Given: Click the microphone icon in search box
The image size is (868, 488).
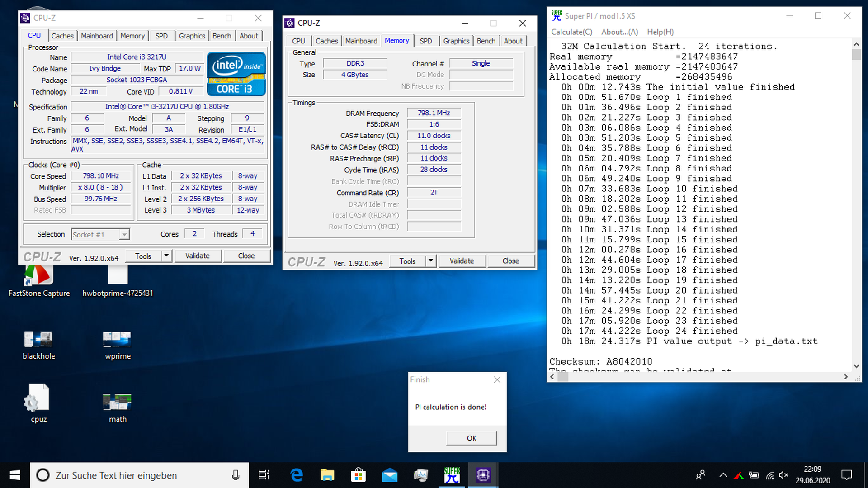Looking at the screenshot, I should click(236, 475).
